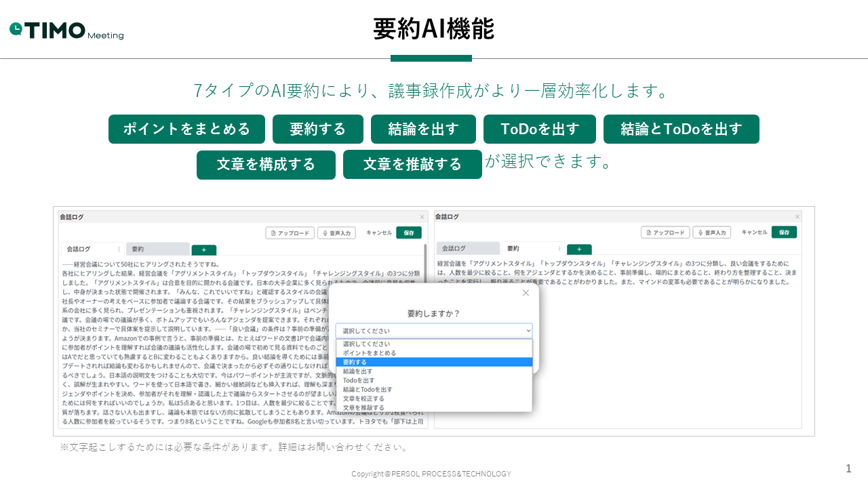
Task: Click the 要約しますか？ dialog prompt
Action: tap(434, 314)
